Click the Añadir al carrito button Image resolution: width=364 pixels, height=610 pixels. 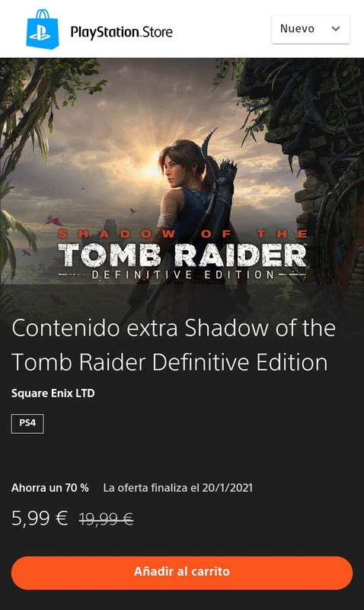(x=182, y=573)
